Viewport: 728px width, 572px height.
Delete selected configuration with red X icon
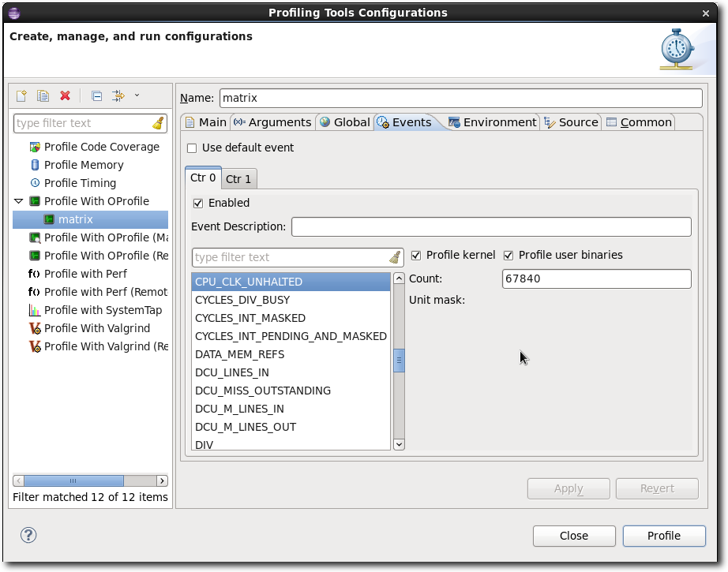(66, 95)
